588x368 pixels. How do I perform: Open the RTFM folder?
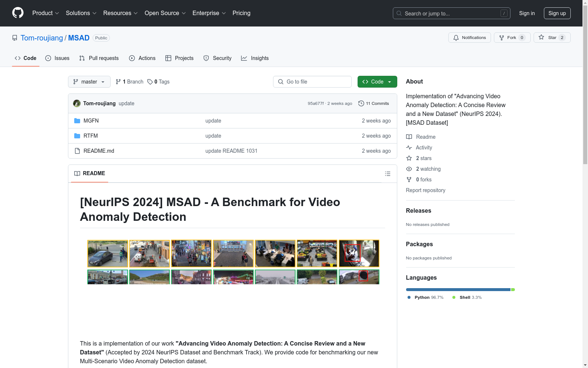tap(90, 136)
